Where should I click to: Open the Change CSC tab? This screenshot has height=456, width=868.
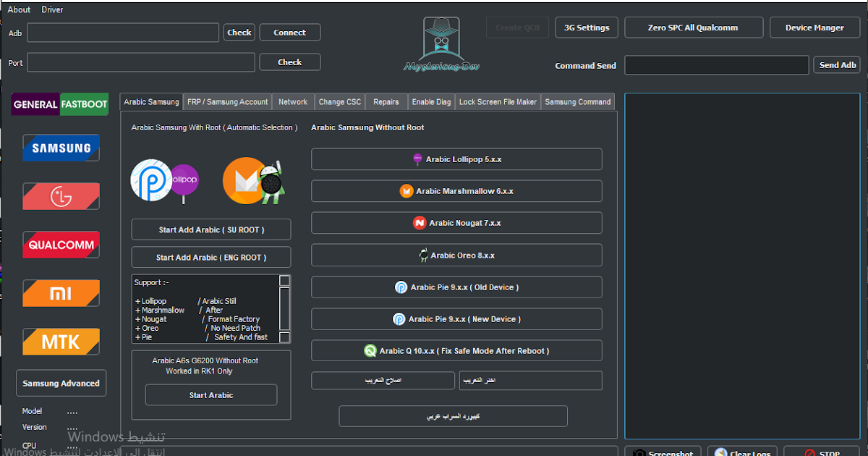pos(340,102)
